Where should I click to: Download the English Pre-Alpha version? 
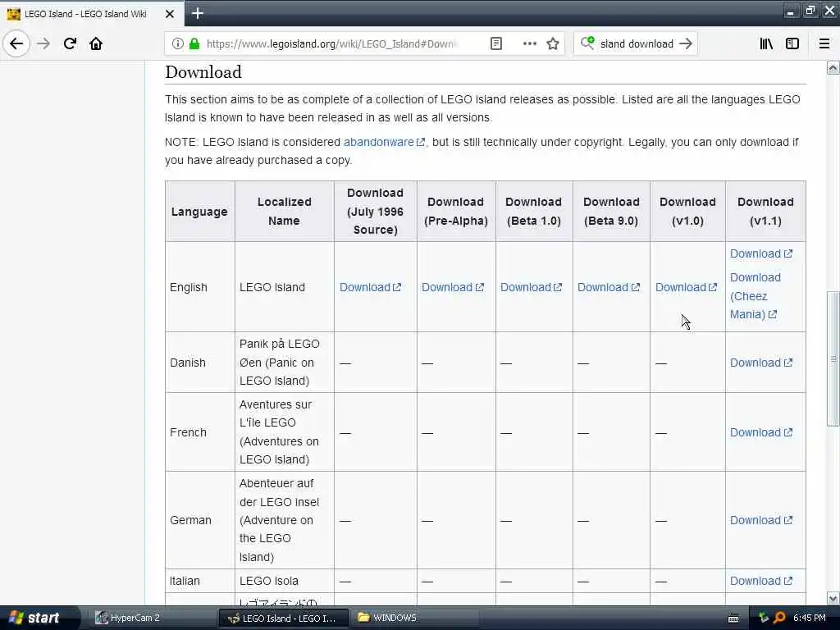pyautogui.click(x=453, y=287)
